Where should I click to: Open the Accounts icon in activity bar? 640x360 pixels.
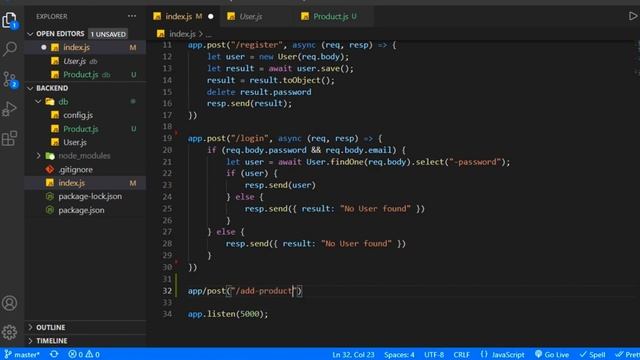tap(9, 303)
